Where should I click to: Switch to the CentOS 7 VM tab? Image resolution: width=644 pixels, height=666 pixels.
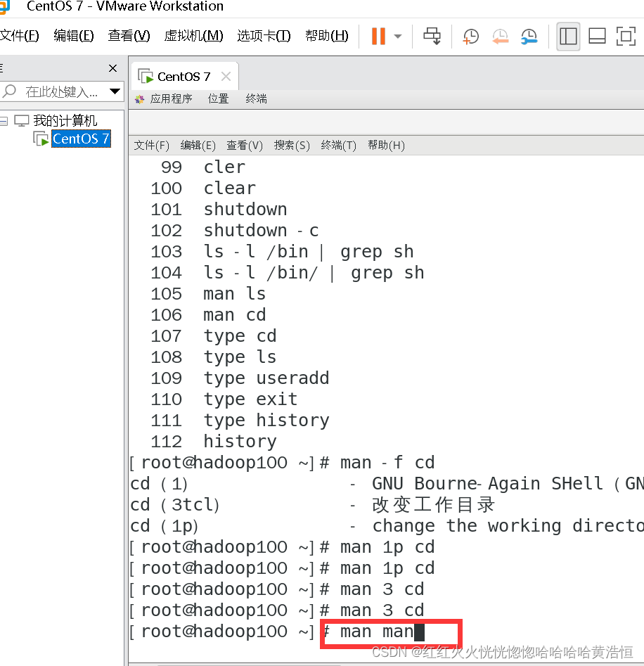coord(183,77)
